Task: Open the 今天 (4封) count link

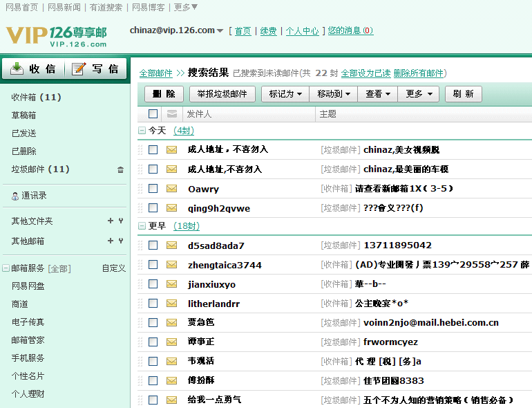Action: [184, 131]
